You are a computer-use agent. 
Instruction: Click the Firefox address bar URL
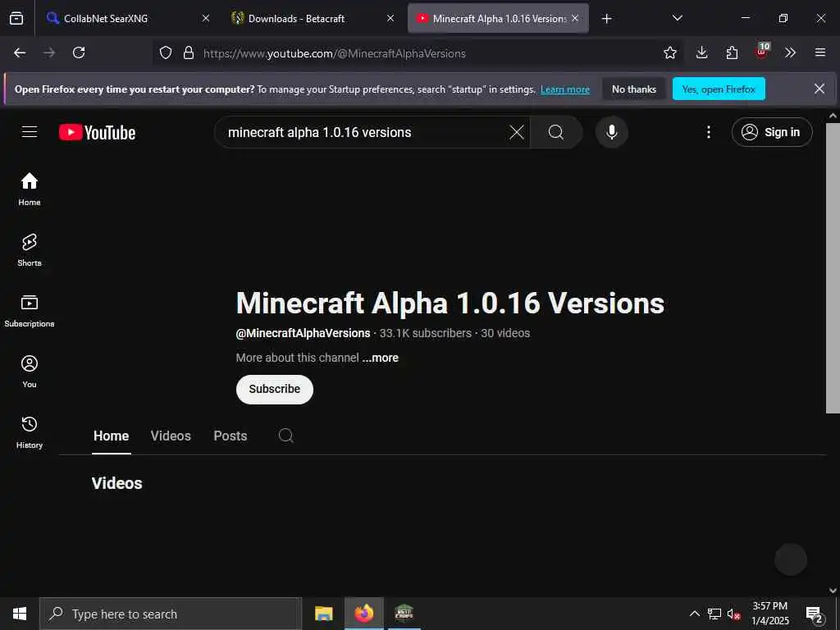pyautogui.click(x=335, y=53)
